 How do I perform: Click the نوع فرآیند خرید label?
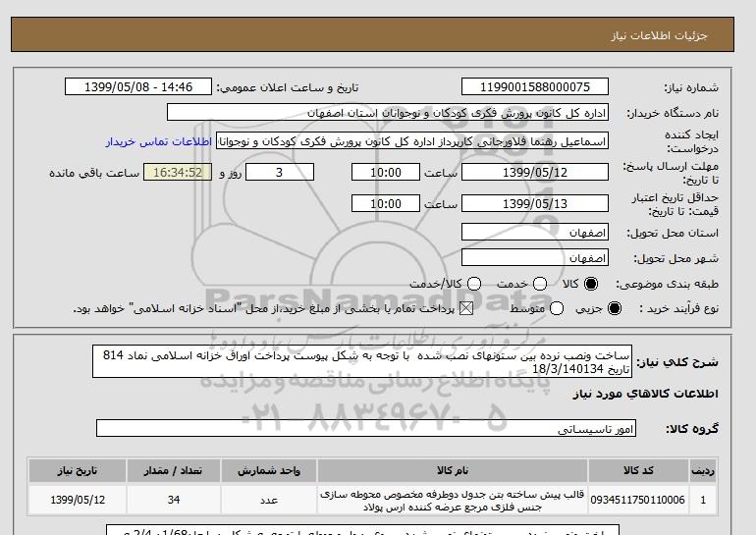678,308
